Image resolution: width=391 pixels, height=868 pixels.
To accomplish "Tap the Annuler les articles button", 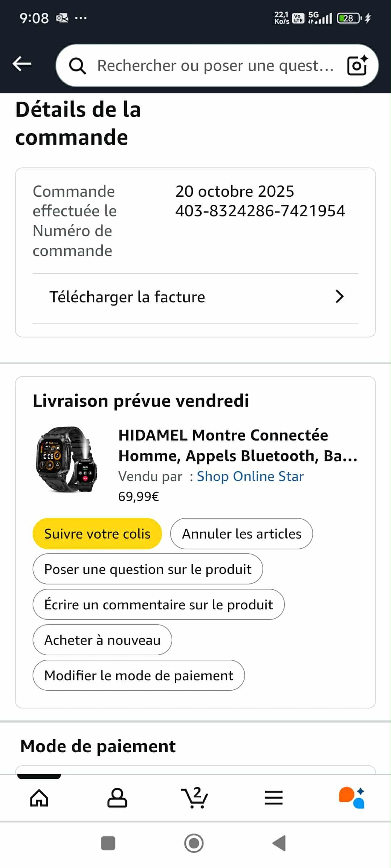I will click(241, 534).
